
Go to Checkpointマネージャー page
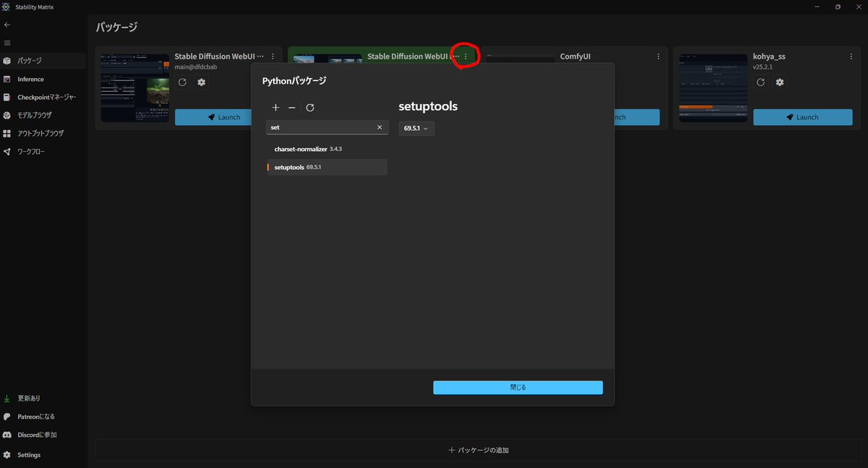click(43, 98)
